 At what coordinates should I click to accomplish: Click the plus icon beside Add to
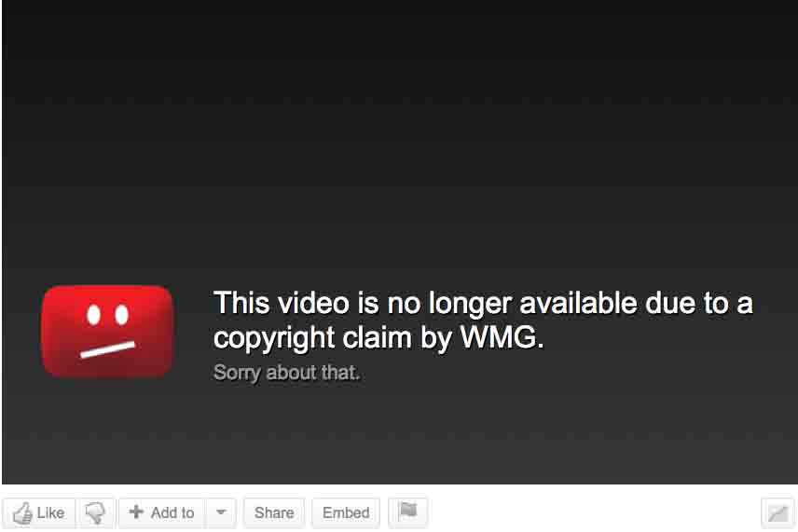point(136,512)
